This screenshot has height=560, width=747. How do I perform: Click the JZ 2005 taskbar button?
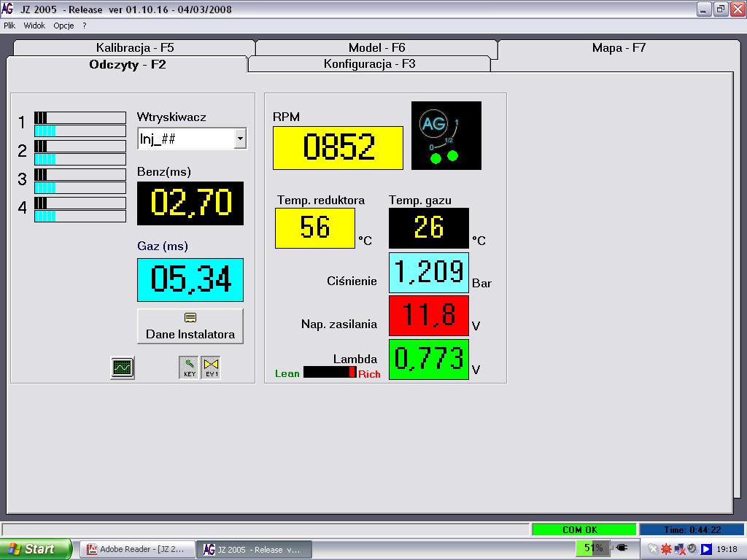click(x=255, y=549)
